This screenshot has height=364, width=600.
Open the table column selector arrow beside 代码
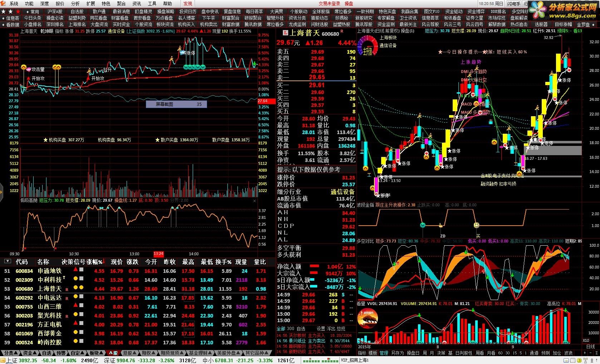[x=7, y=261]
